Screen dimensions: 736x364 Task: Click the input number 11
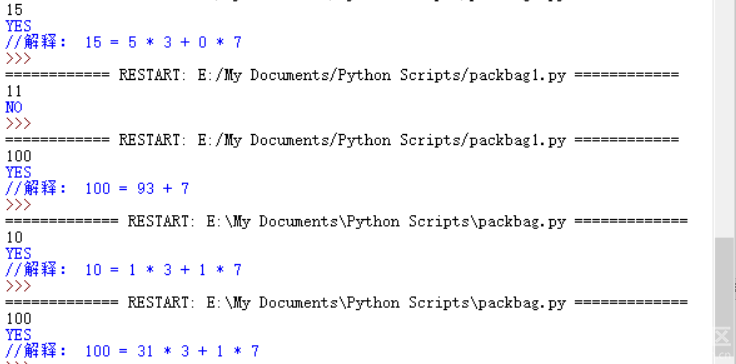click(x=14, y=91)
